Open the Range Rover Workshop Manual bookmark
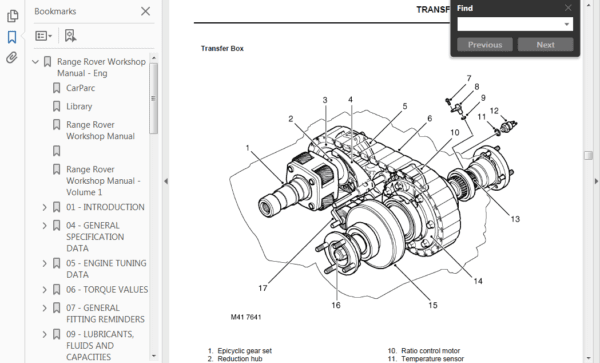 (100, 130)
